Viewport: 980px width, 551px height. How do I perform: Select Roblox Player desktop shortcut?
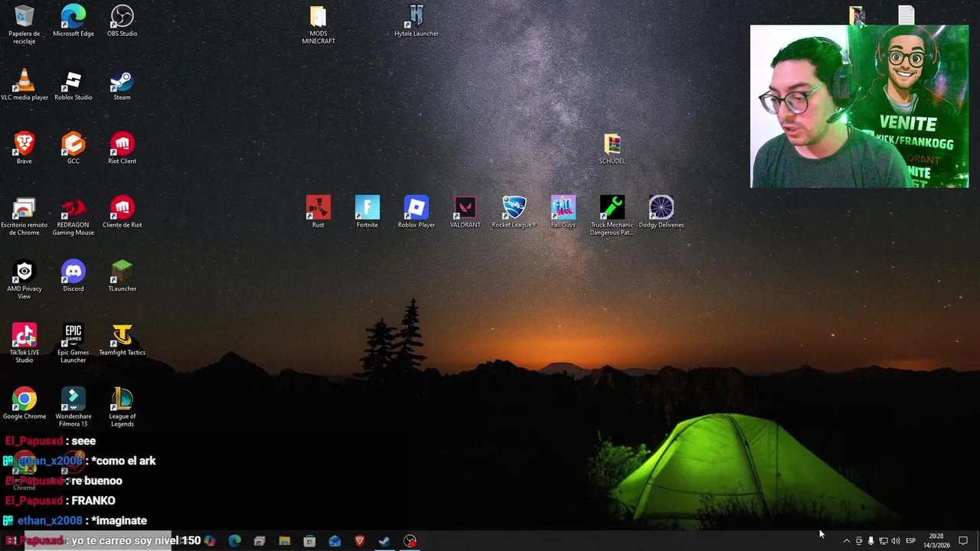[x=416, y=212]
